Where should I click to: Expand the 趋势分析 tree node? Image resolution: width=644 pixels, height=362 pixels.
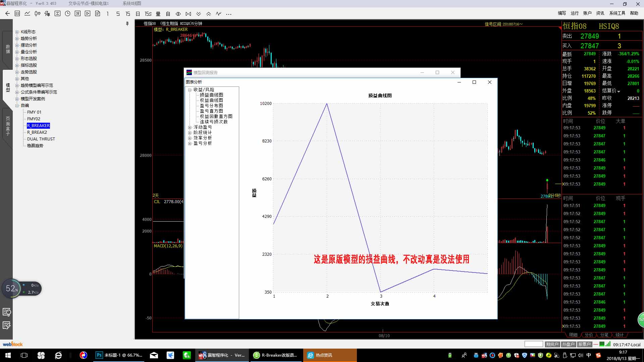pyautogui.click(x=17, y=39)
